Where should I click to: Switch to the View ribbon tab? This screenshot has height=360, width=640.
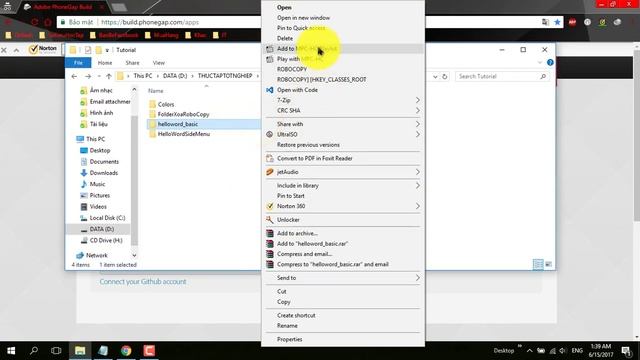coord(159,63)
